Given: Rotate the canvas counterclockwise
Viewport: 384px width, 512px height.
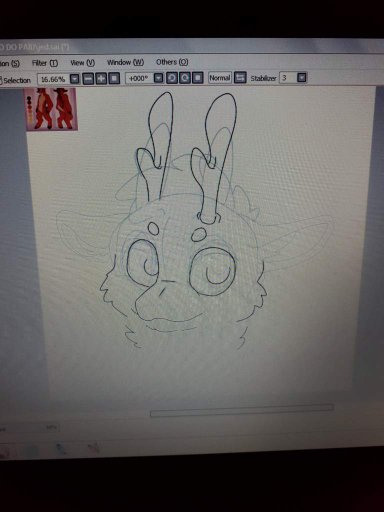Looking at the screenshot, I should [x=172, y=78].
